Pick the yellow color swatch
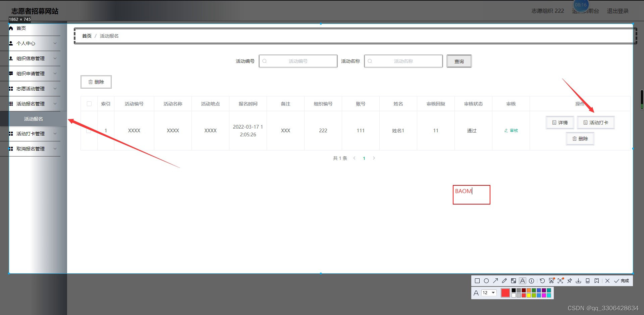The width and height of the screenshot is (644, 315). [529, 296]
